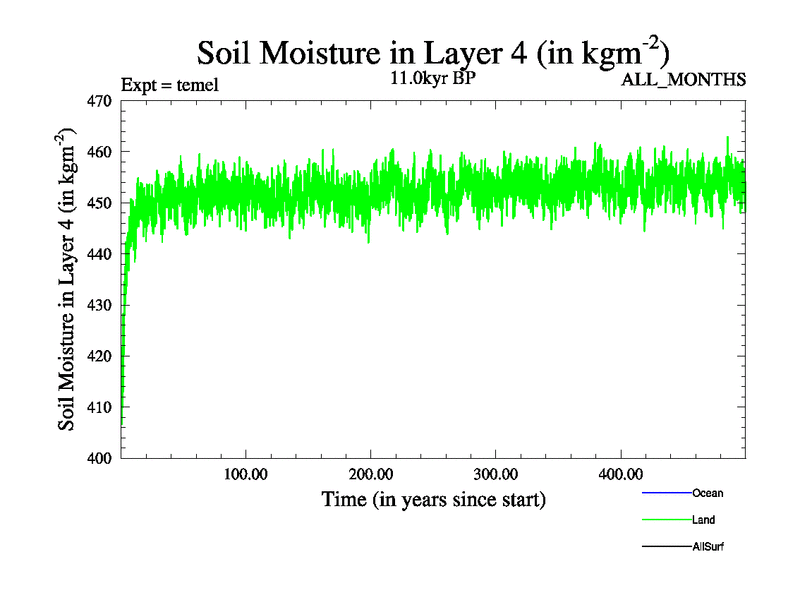This screenshot has width=800, height=600.
Task: Click the 100.00 x-axis tick label
Action: (x=245, y=473)
